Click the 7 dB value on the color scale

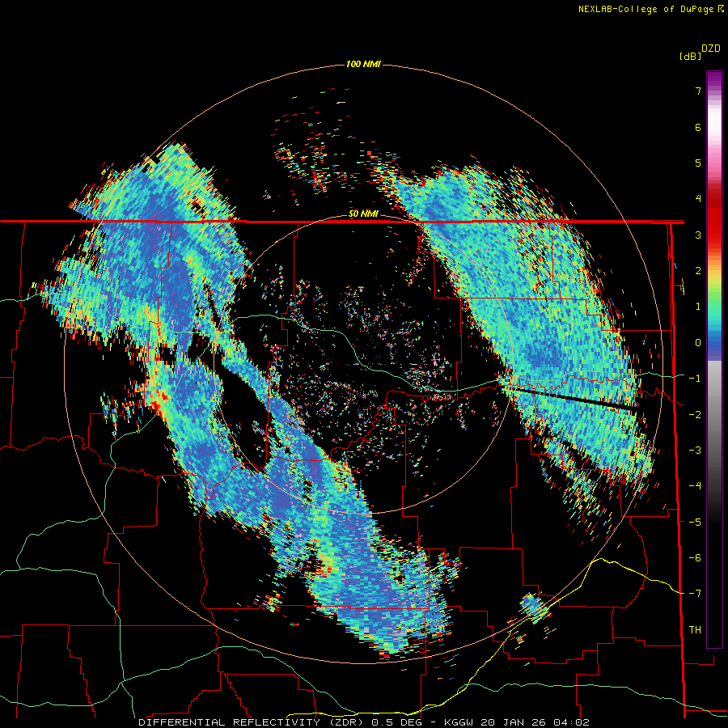(x=698, y=91)
